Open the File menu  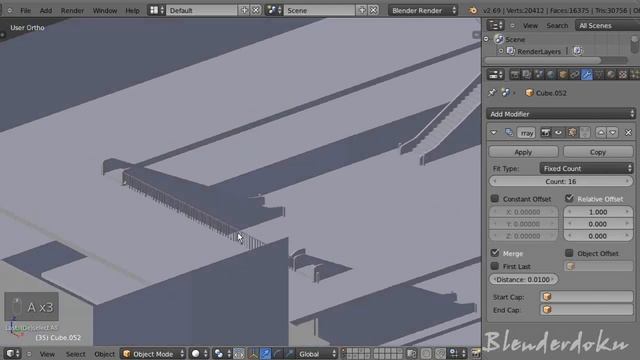point(25,11)
